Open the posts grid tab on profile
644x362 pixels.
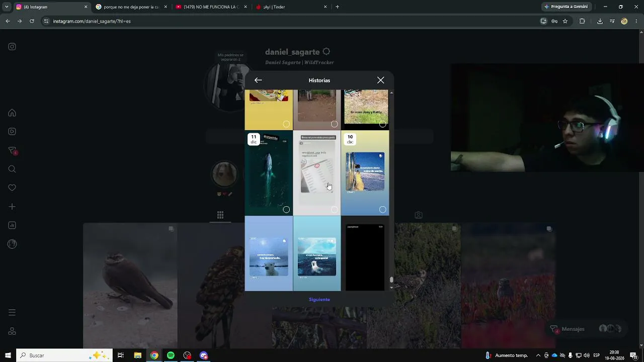point(220,215)
